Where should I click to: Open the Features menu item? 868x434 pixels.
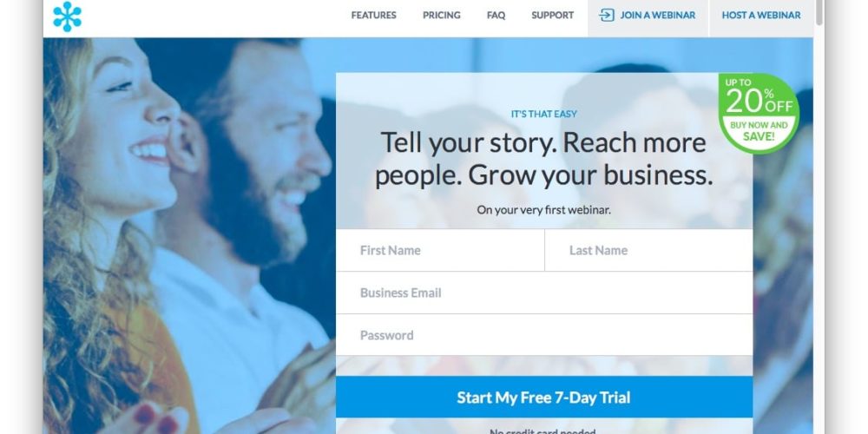(373, 16)
